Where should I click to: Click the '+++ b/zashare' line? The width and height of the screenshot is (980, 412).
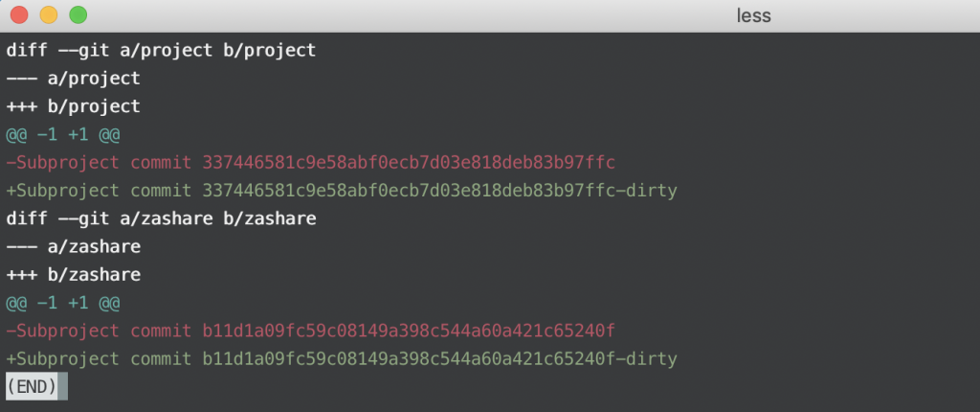(73, 275)
